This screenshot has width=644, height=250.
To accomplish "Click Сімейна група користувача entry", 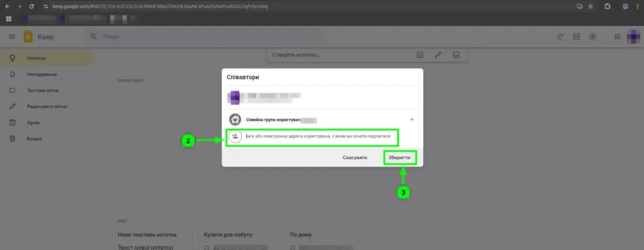I will coord(281,120).
